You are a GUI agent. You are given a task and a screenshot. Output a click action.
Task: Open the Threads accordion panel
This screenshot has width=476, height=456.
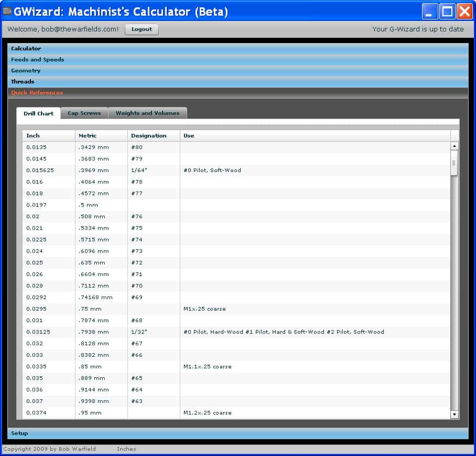(237, 82)
